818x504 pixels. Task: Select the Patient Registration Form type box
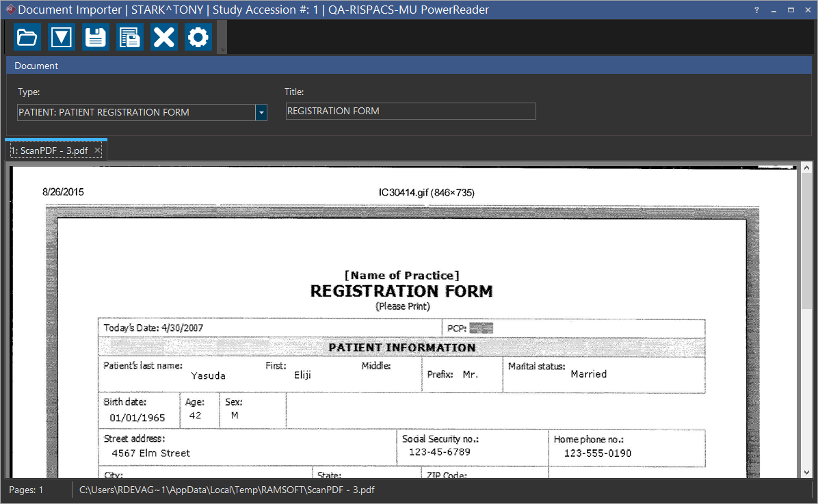coord(135,112)
